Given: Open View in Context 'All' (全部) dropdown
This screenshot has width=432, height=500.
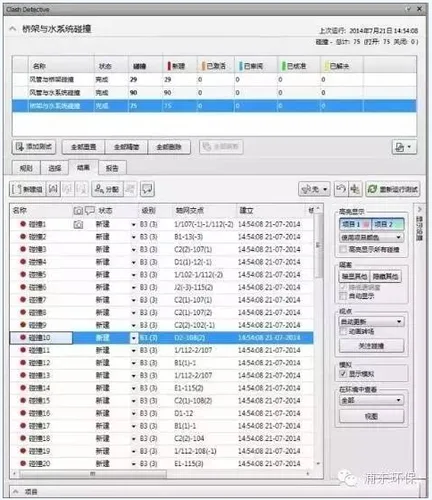Looking at the screenshot, I should (371, 400).
